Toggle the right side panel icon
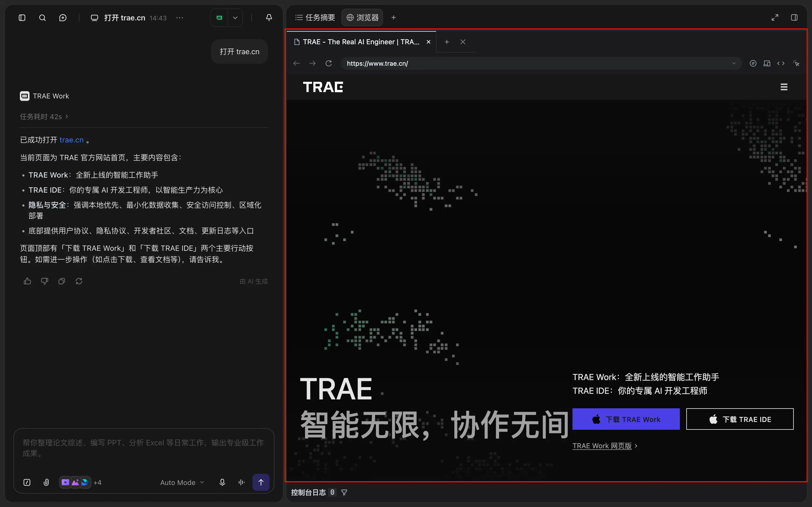This screenshot has height=507, width=812. (794, 17)
